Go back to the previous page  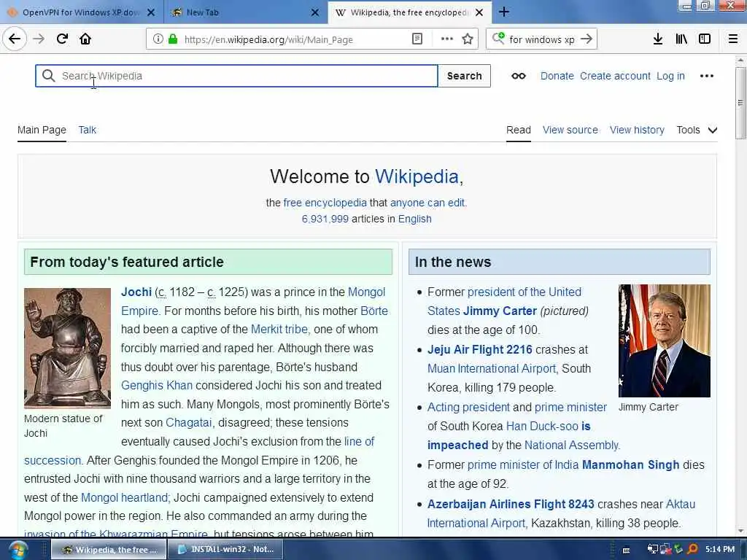pos(15,39)
